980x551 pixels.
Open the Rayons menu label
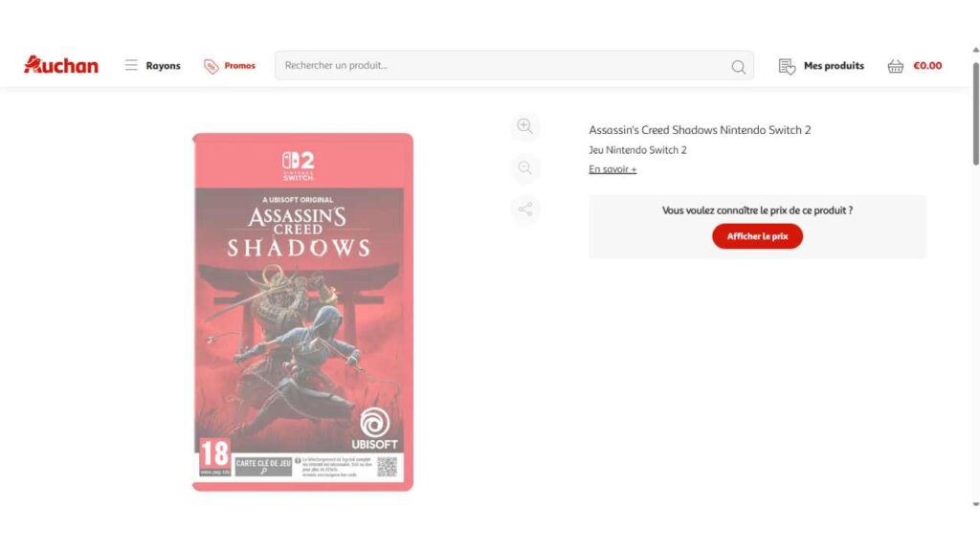[x=163, y=66]
